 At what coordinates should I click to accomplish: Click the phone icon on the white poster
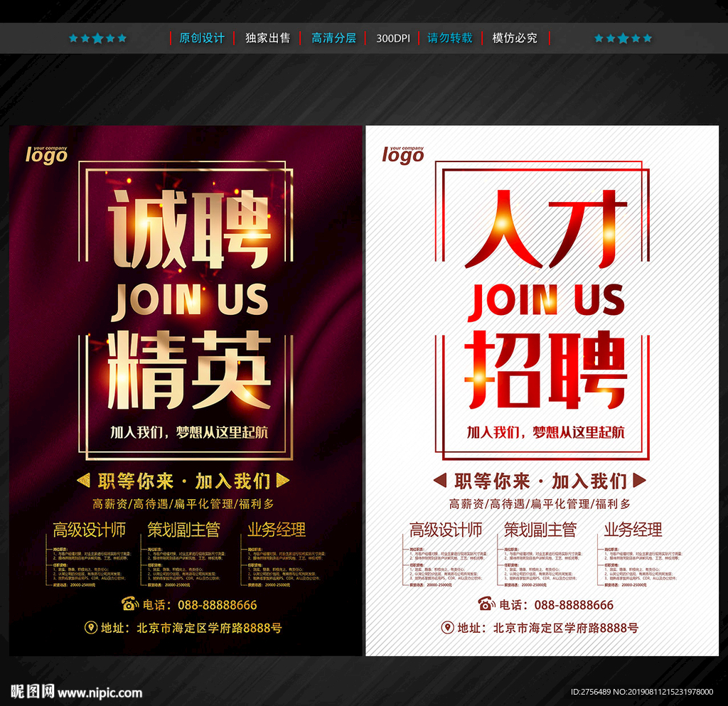[x=486, y=604]
